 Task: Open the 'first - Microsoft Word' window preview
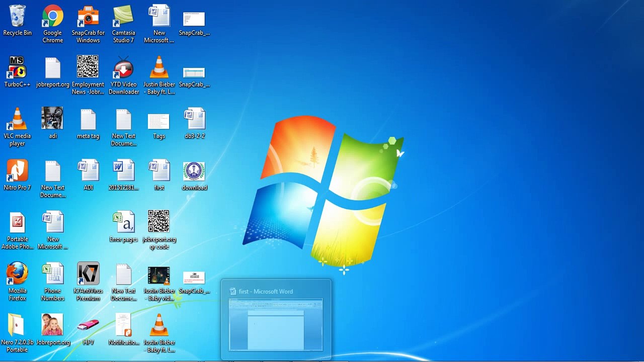tap(276, 320)
